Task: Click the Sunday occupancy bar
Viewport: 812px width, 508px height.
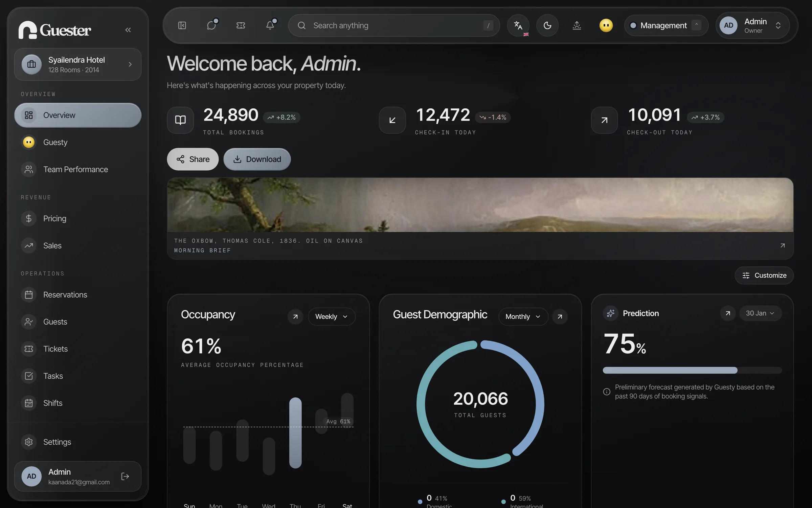Action: 189,445
